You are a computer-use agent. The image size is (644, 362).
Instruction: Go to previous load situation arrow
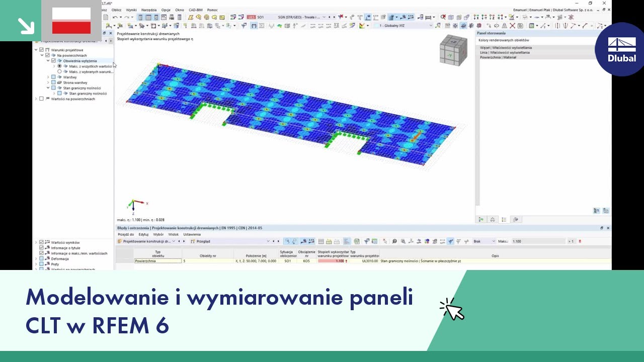click(329, 17)
